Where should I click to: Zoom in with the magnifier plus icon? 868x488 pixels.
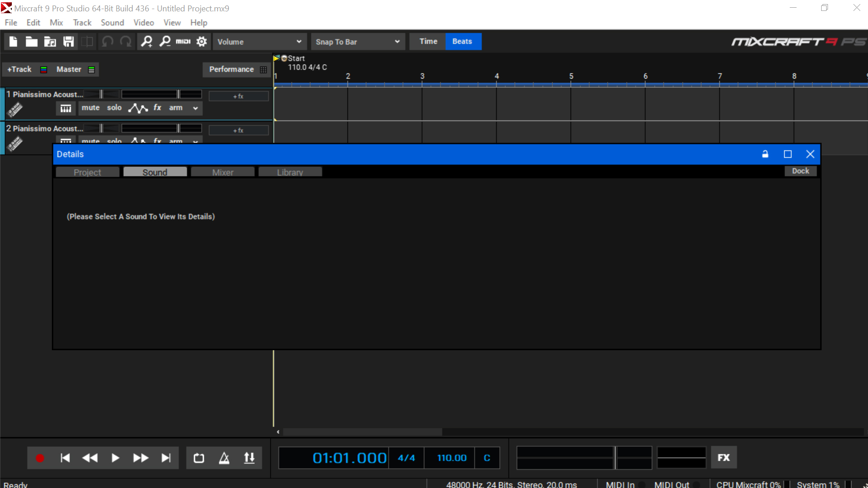coord(146,42)
